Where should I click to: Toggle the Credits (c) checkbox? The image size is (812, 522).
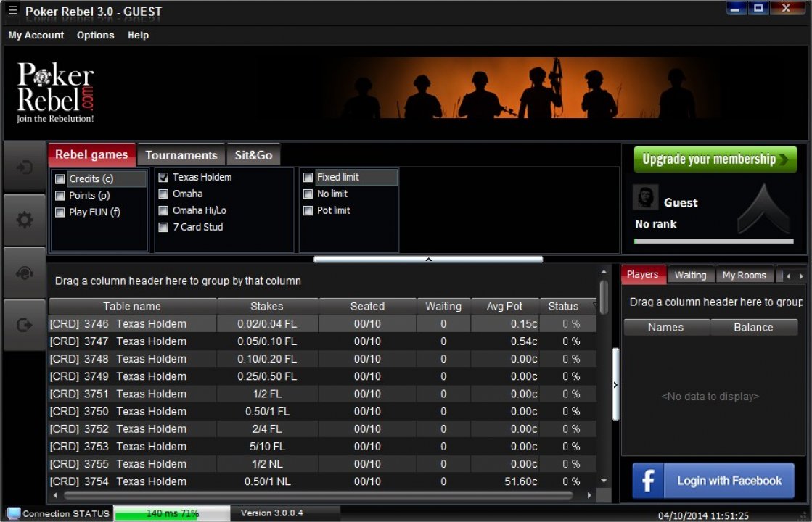(60, 179)
